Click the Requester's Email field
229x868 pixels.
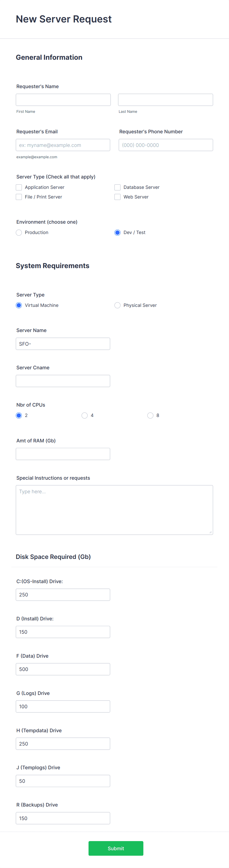click(x=63, y=145)
